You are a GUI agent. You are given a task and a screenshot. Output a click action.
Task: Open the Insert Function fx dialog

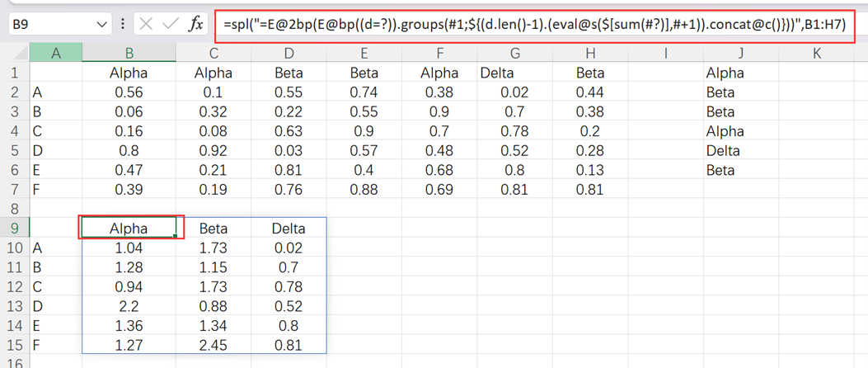coord(196,24)
